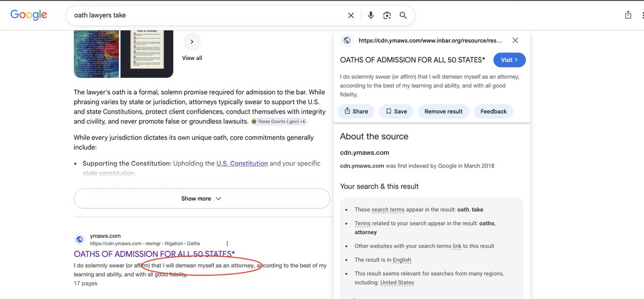
Task: Submit search with magnifying glass icon
Action: click(403, 15)
